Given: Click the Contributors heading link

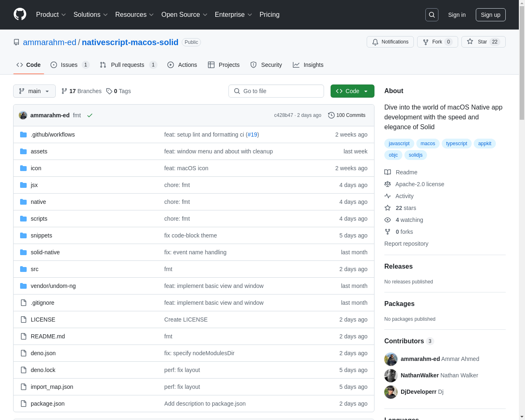Looking at the screenshot, I should tap(409, 341).
